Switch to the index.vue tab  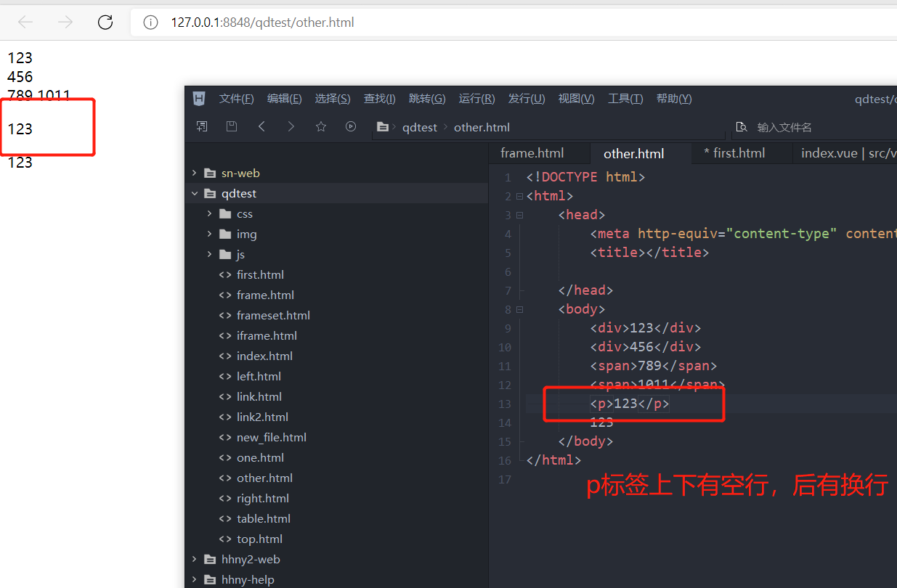848,153
